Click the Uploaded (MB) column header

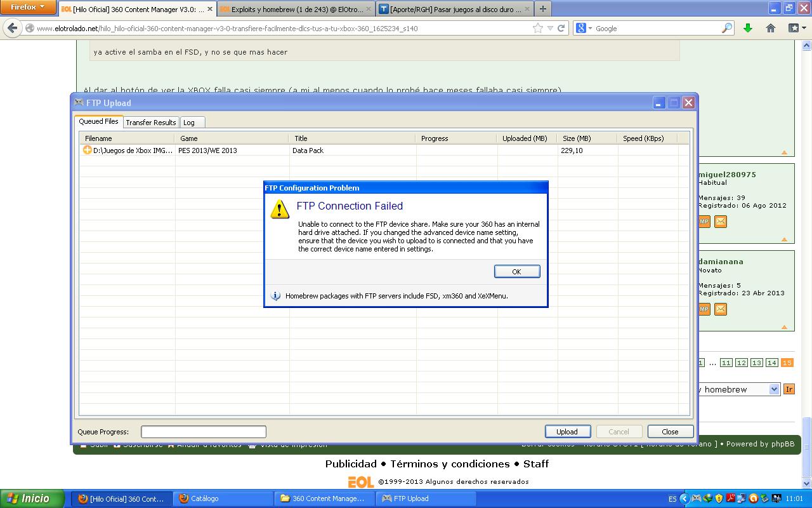(527, 138)
